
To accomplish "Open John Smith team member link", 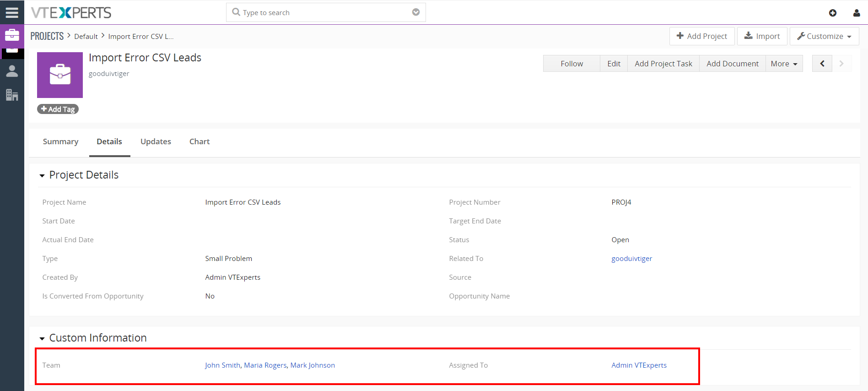I will click(222, 365).
